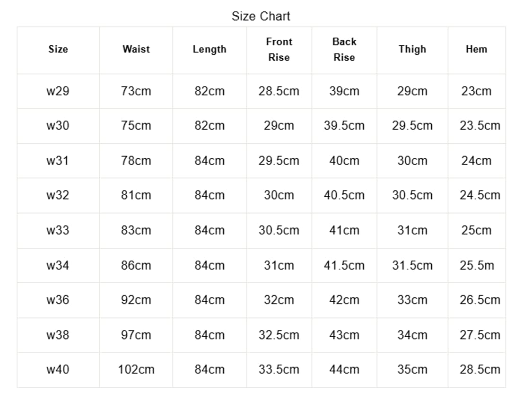
Task: Select the w29 size row label
Action: [x=58, y=91]
